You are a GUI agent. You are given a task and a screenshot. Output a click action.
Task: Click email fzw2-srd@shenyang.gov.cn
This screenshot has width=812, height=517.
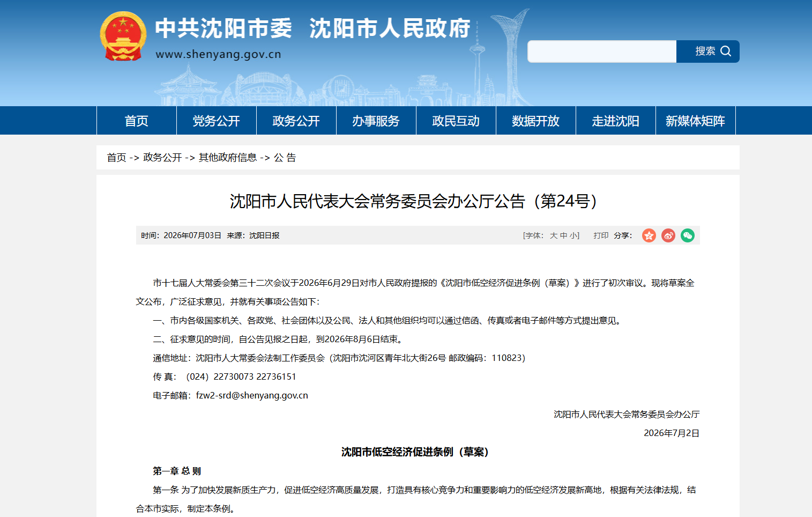(252, 395)
